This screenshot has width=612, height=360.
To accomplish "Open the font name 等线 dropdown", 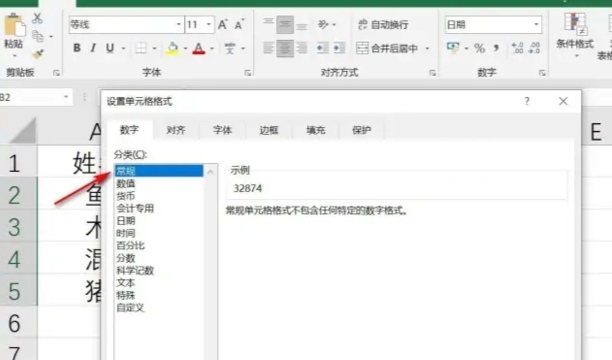I will [178, 24].
